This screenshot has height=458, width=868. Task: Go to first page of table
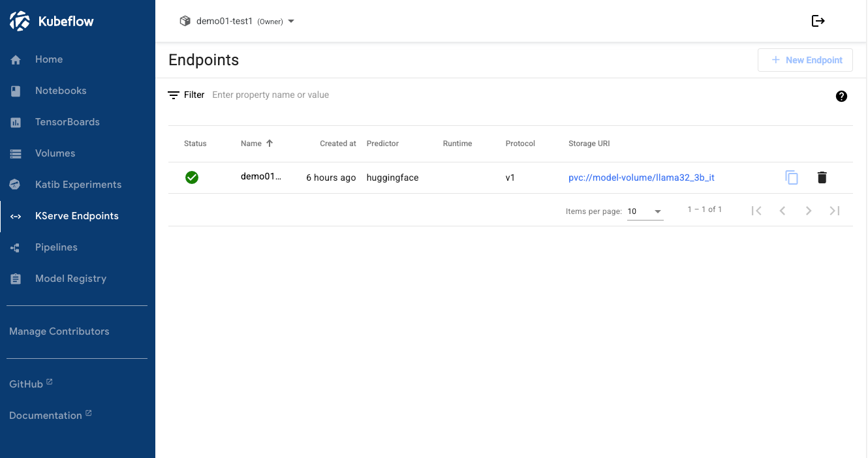click(756, 210)
